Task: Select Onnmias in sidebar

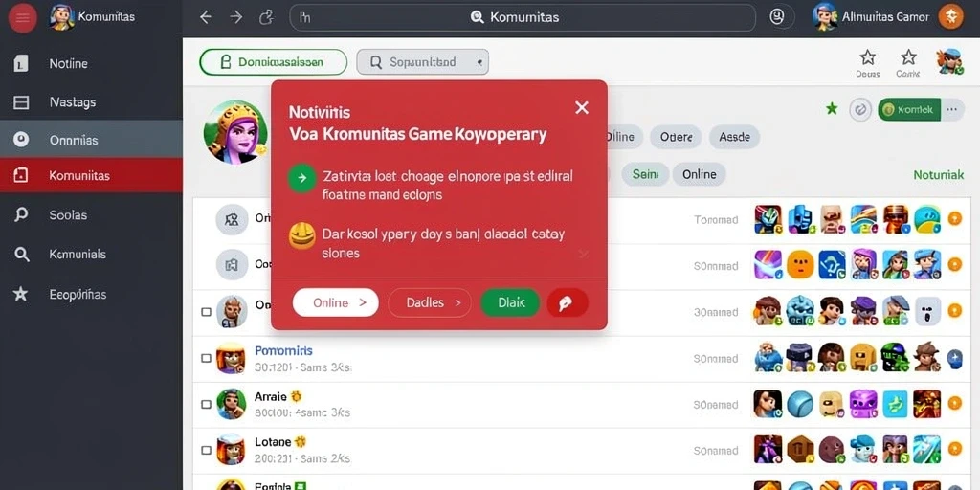Action: click(x=91, y=139)
